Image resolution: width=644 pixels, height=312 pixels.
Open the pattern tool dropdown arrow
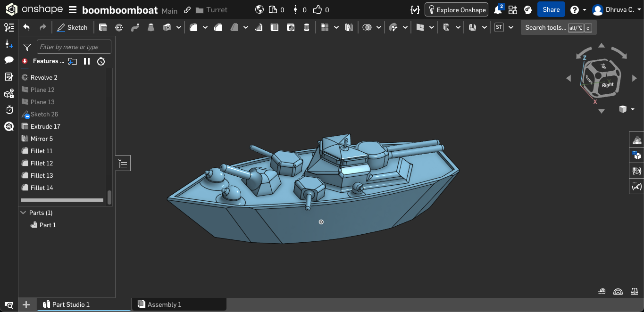point(336,28)
